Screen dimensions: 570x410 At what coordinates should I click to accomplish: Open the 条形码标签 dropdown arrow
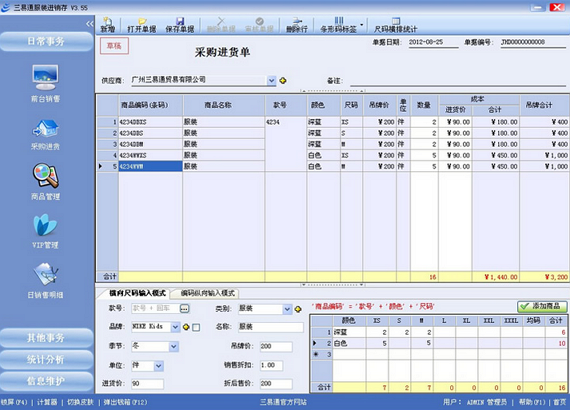coord(361,25)
